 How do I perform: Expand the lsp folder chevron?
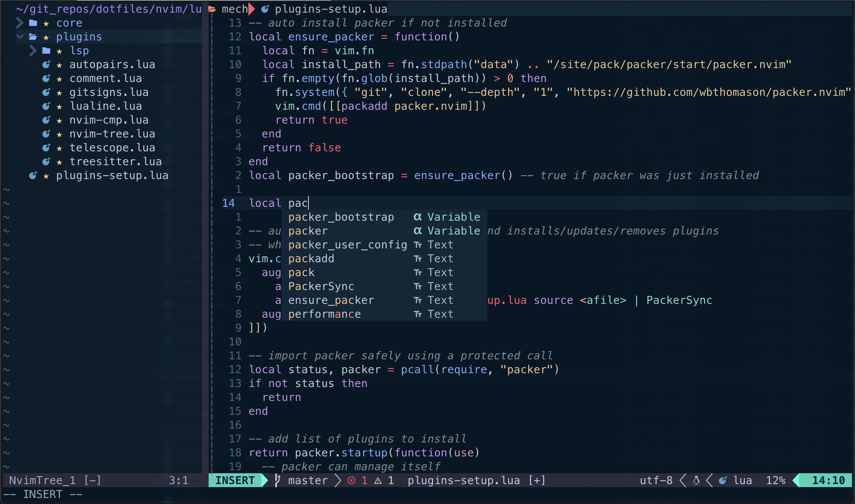[x=33, y=51]
